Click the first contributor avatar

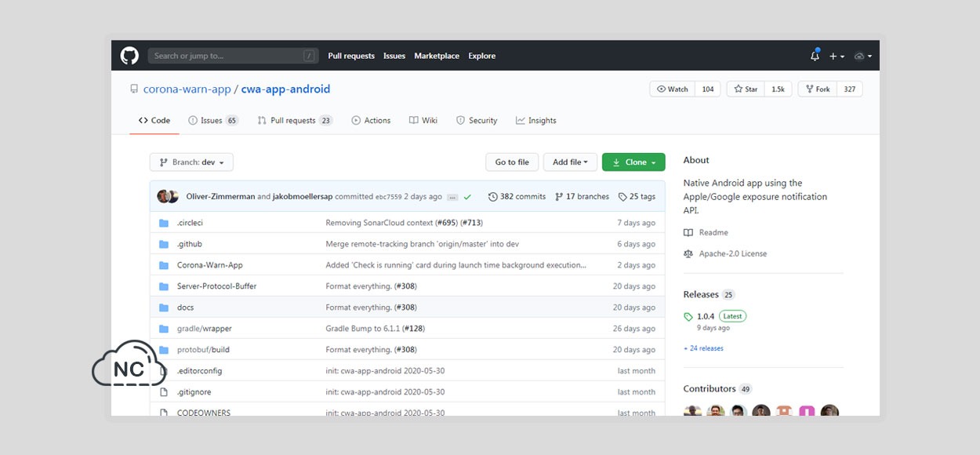point(691,411)
